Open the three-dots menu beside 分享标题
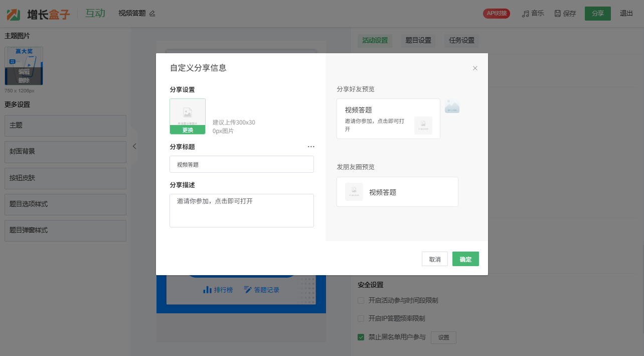The width and height of the screenshot is (644, 356). click(311, 147)
